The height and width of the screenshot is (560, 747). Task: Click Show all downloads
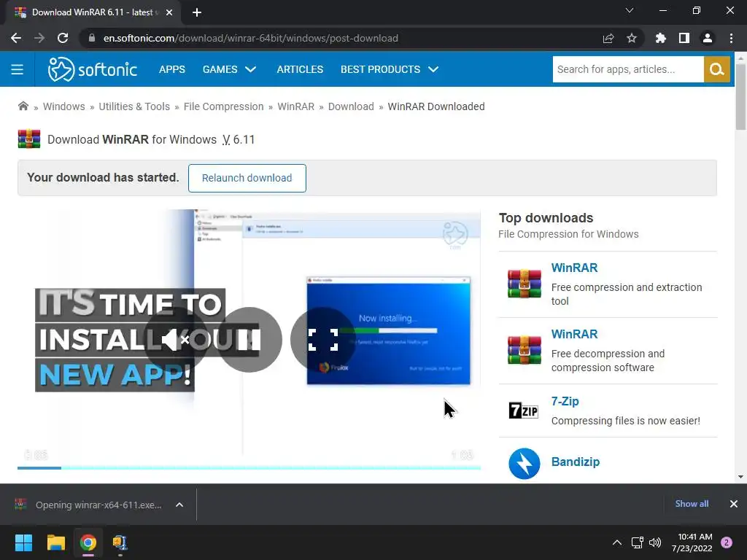(x=692, y=504)
